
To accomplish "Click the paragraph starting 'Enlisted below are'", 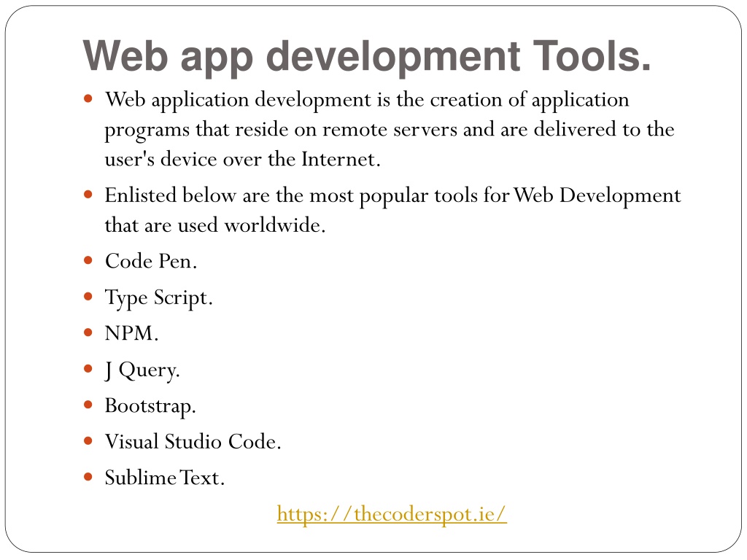I will [392, 211].
